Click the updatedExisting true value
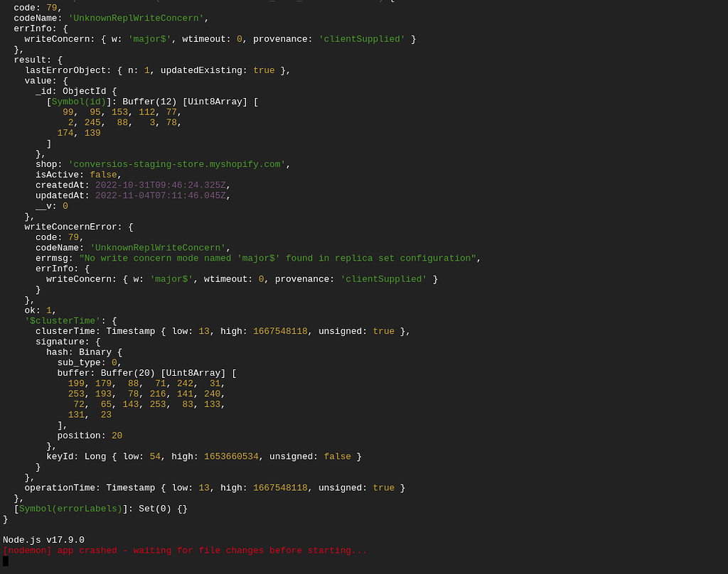Image resolution: width=728 pixels, height=574 pixels. [264, 70]
